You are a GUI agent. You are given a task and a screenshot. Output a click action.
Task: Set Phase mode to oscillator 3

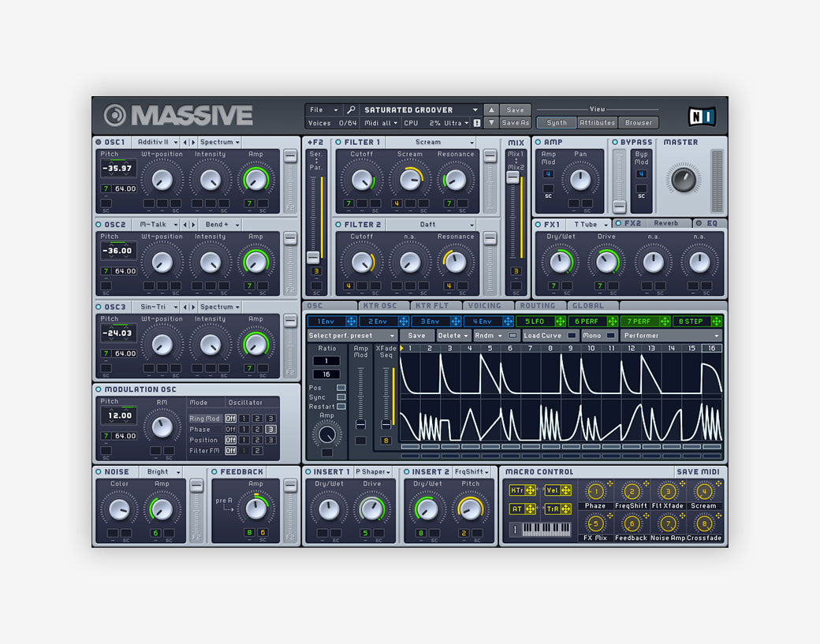click(x=270, y=429)
